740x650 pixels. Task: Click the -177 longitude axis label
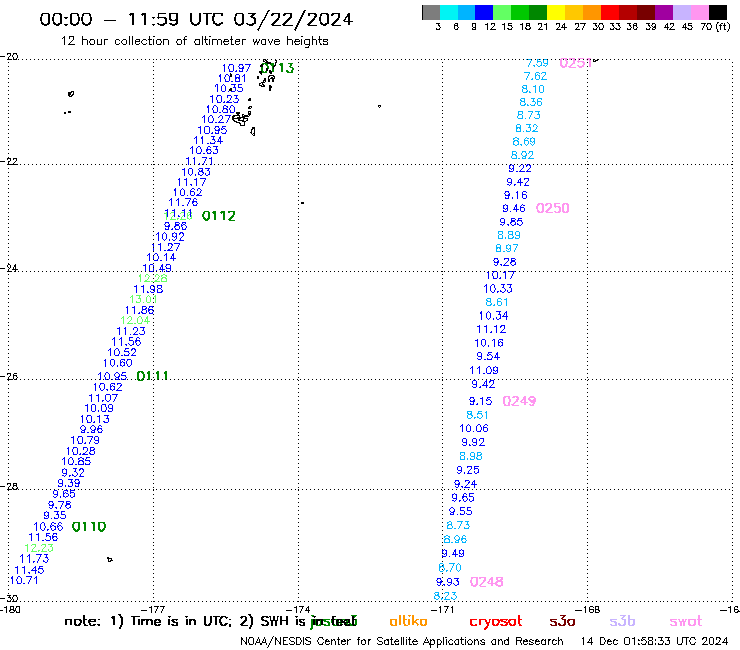click(x=153, y=609)
